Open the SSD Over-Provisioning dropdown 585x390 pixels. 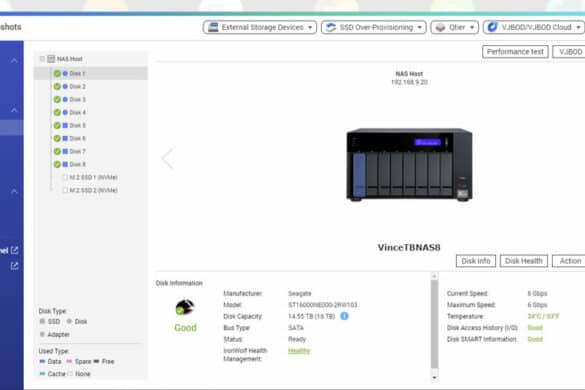coord(373,27)
